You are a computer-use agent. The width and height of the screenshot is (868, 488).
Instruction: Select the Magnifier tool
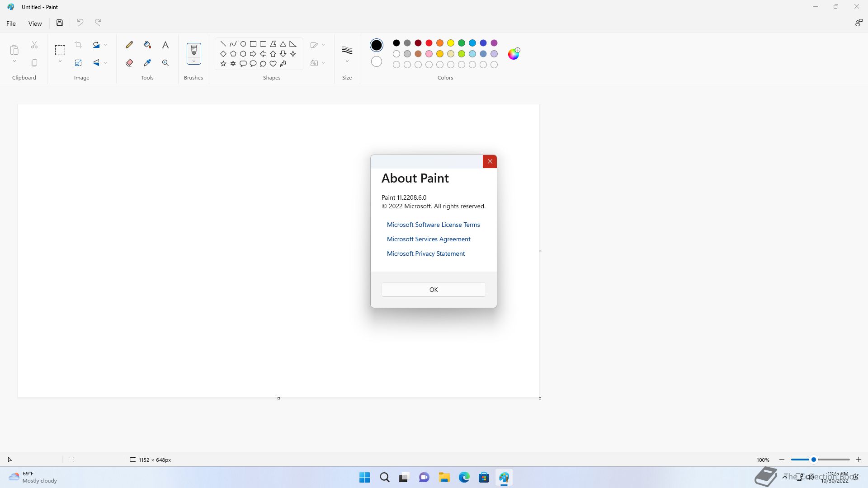coord(165,63)
